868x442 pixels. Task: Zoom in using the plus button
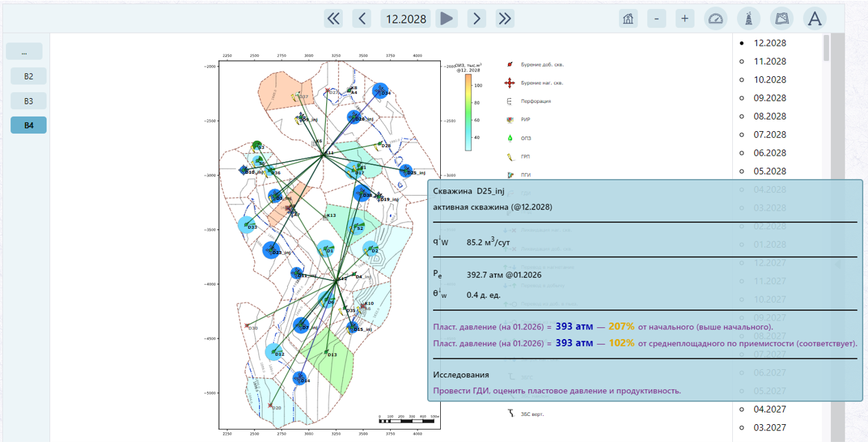click(684, 19)
